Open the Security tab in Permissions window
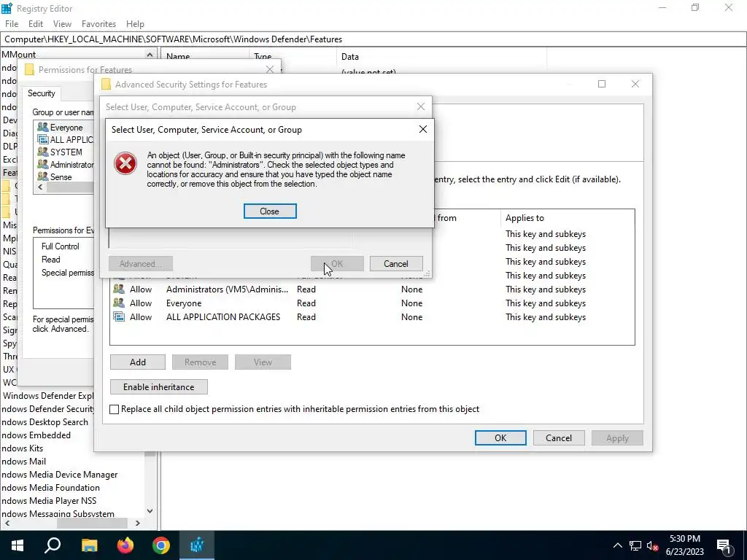This screenshot has width=747, height=560. coord(42,93)
